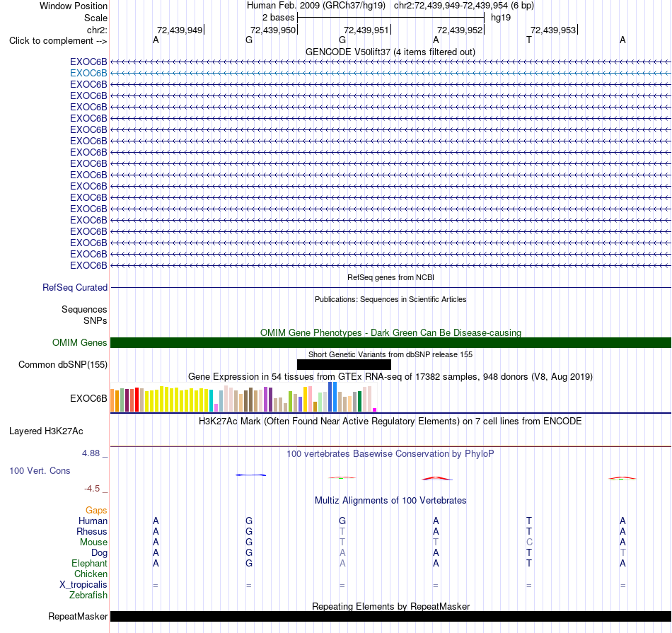Click the Sequences track label
The width and height of the screenshot is (672, 633).
coord(84,310)
